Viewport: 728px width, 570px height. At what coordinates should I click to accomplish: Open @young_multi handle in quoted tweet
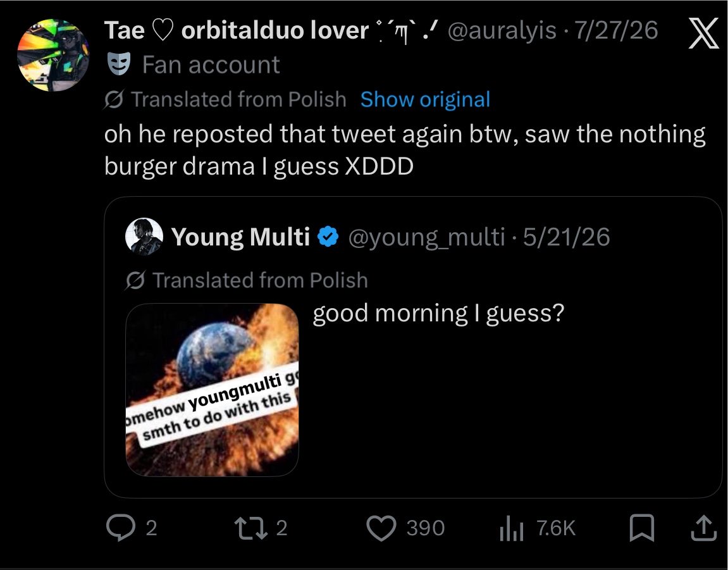(x=426, y=237)
